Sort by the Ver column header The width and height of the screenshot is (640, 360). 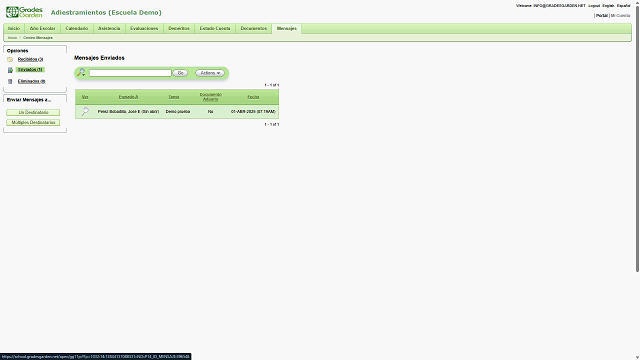(85, 97)
